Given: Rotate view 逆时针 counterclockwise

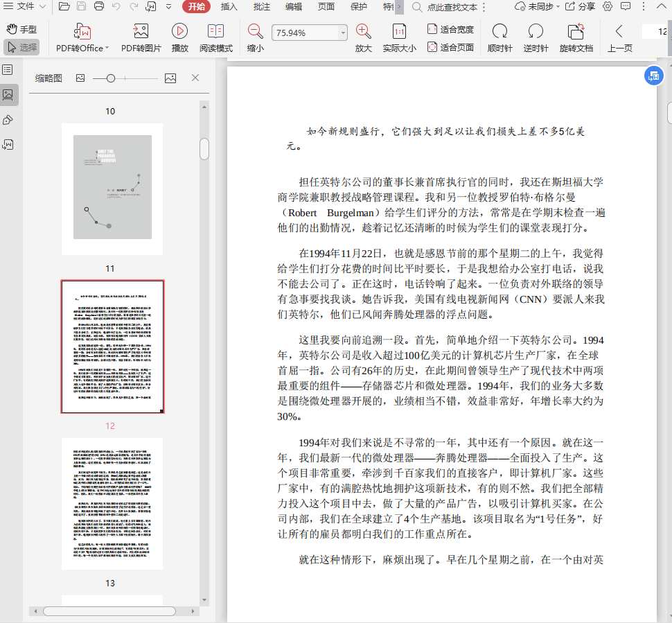Looking at the screenshot, I should click(x=536, y=37).
